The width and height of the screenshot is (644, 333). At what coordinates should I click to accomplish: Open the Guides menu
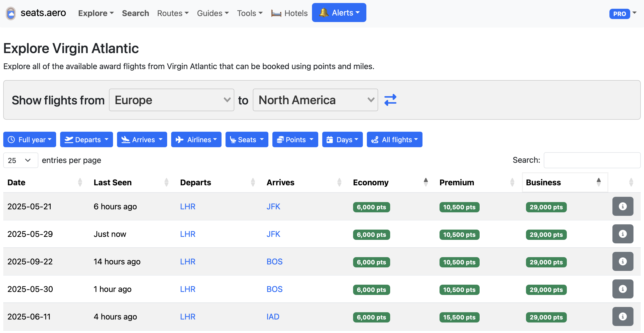(213, 13)
